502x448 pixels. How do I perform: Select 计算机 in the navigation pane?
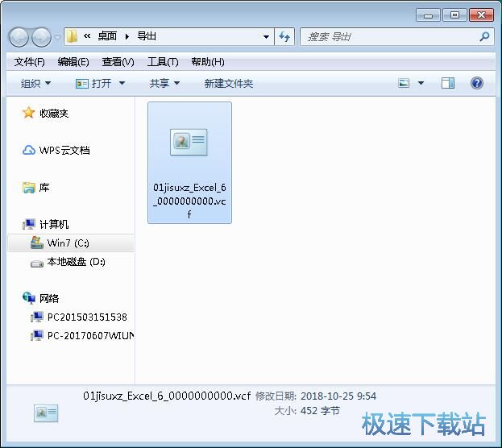pyautogui.click(x=45, y=224)
